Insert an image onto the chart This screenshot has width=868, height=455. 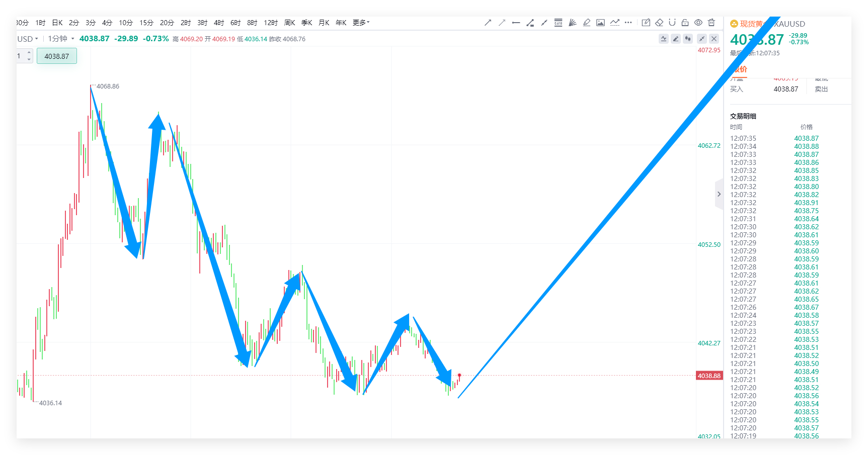(x=600, y=23)
